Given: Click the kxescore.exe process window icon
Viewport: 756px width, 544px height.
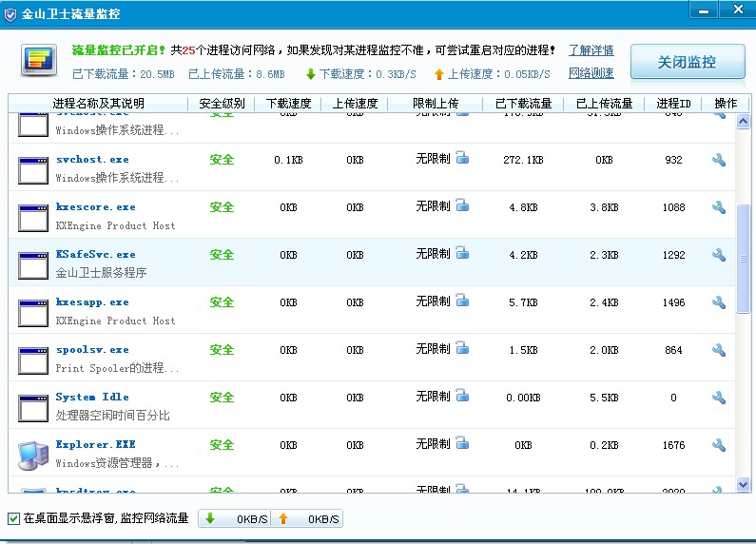Looking at the screenshot, I should pos(33,218).
